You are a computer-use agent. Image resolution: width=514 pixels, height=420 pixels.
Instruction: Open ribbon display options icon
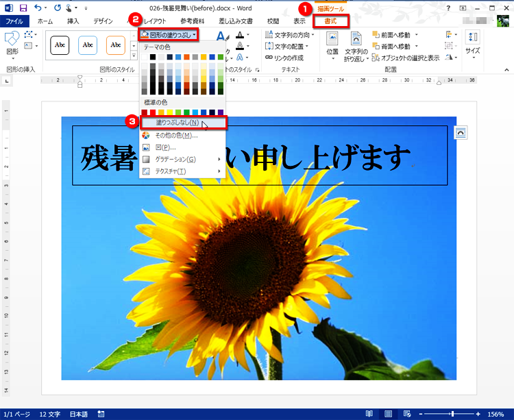point(463,8)
